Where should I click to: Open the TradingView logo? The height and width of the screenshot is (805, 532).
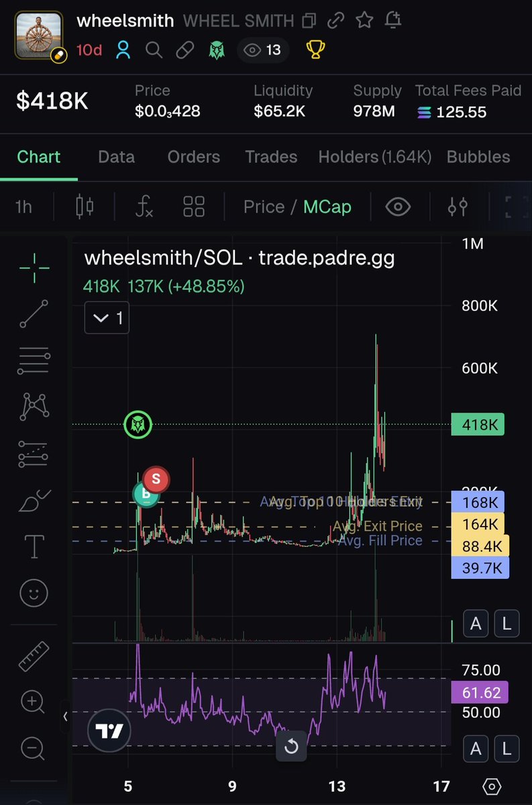coord(109,731)
